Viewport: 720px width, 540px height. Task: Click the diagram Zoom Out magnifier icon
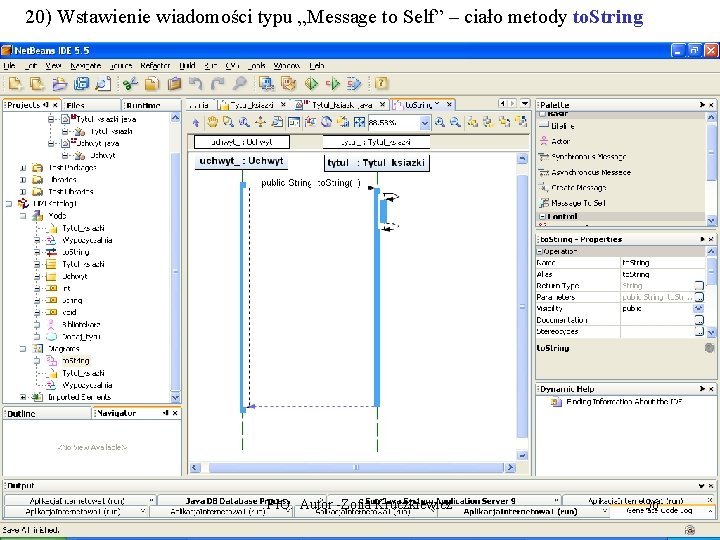(455, 122)
